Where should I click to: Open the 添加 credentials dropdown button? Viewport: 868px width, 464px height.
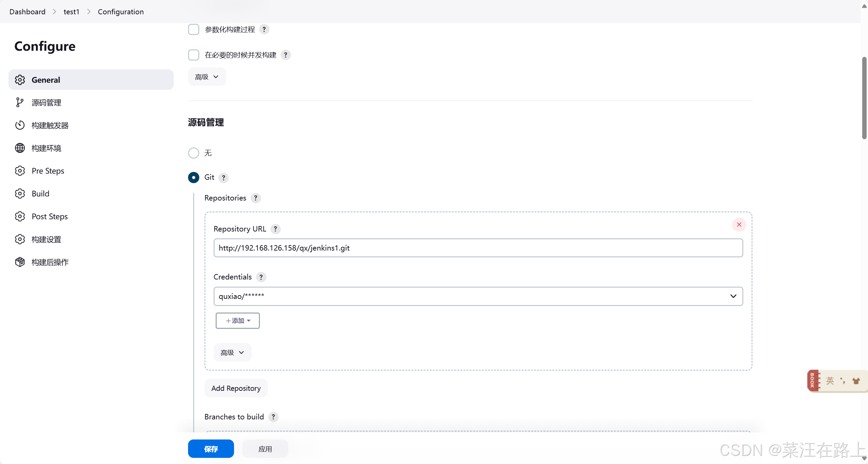238,321
